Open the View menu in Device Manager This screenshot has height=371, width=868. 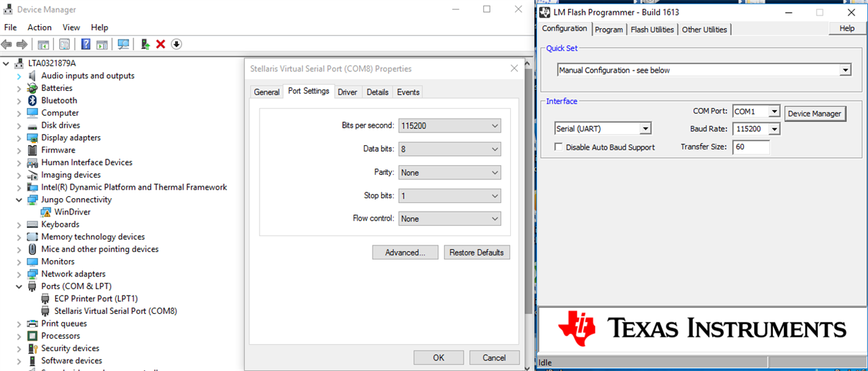point(71,28)
